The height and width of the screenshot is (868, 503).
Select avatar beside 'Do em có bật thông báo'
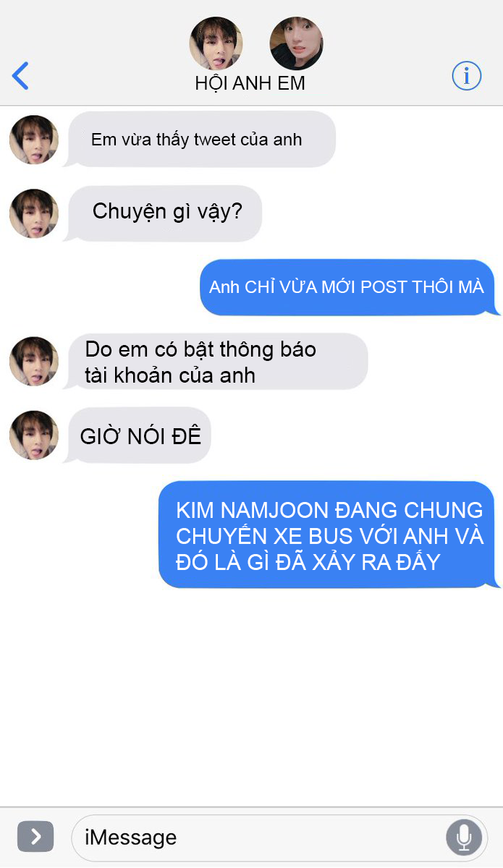[x=34, y=361]
